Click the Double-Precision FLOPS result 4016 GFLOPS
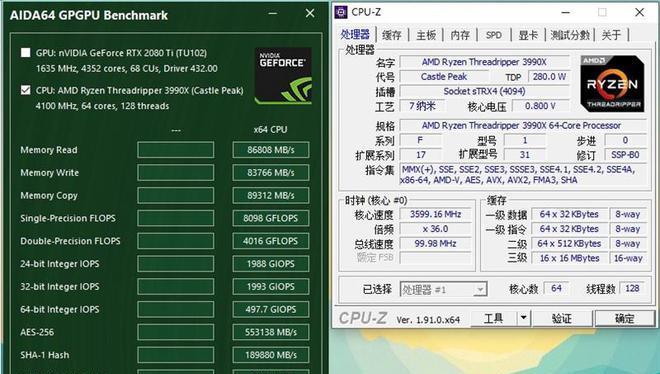Image resolution: width=660 pixels, height=374 pixels. pyautogui.click(x=271, y=241)
